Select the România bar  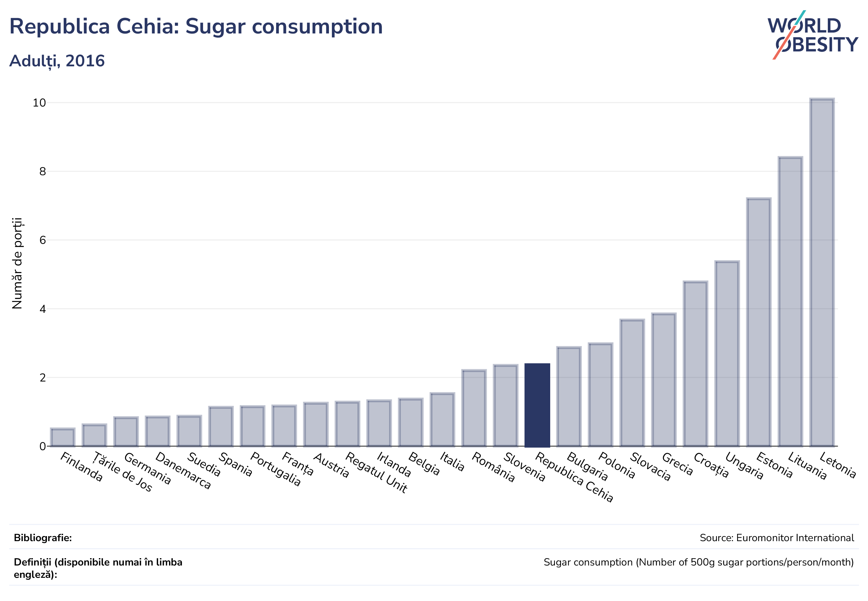point(474,408)
